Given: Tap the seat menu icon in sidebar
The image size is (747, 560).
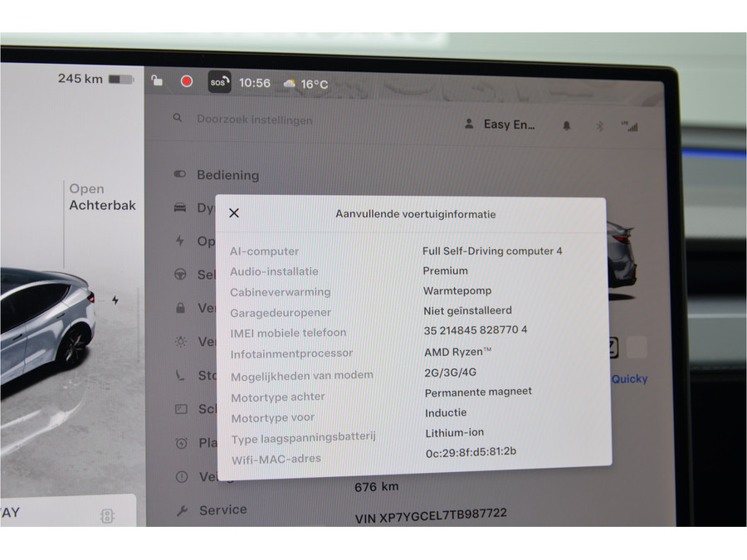Looking at the screenshot, I should point(180,375).
